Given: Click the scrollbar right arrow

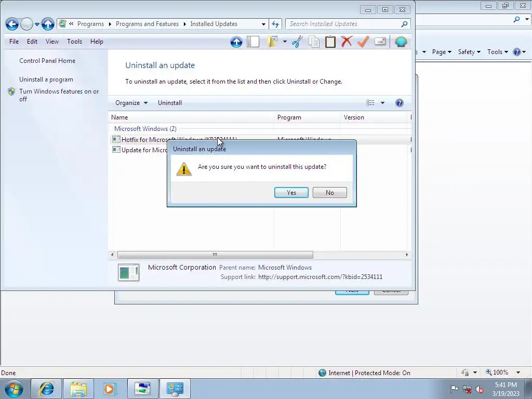Looking at the screenshot, I should [407, 255].
